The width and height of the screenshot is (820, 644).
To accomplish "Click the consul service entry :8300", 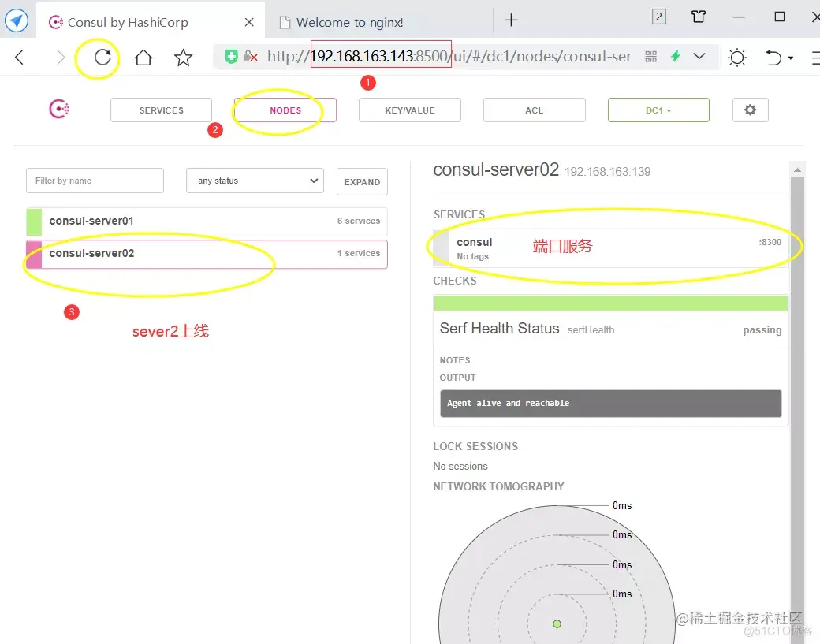I will click(x=611, y=248).
